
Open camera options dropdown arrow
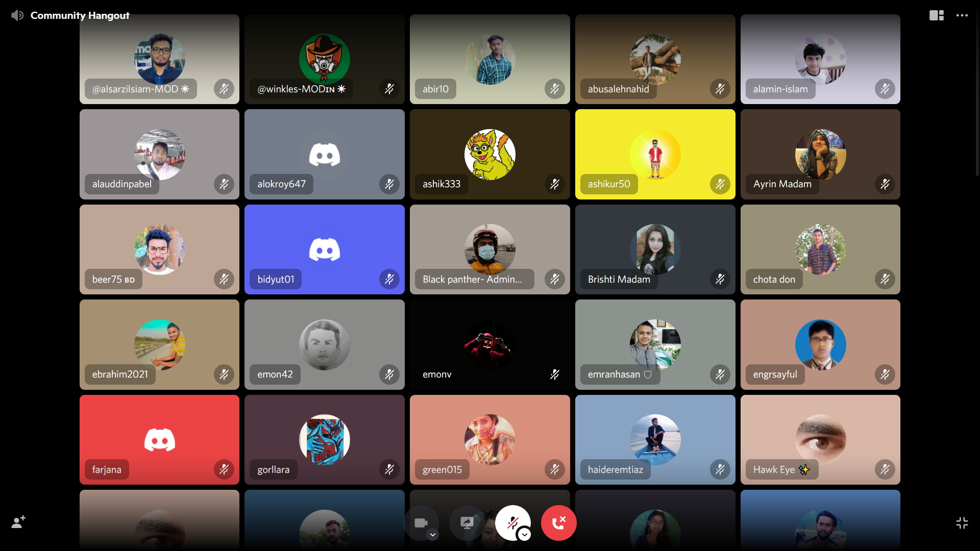coord(433,535)
